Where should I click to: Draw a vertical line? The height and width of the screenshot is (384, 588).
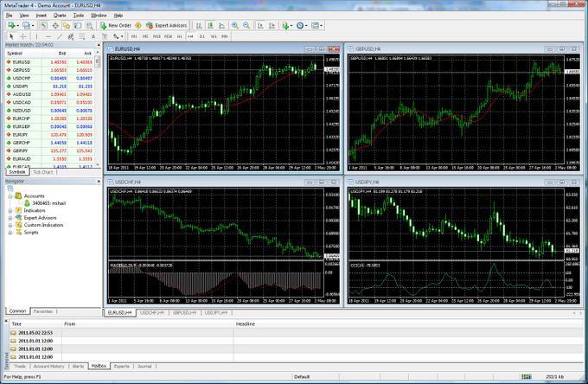[36, 36]
